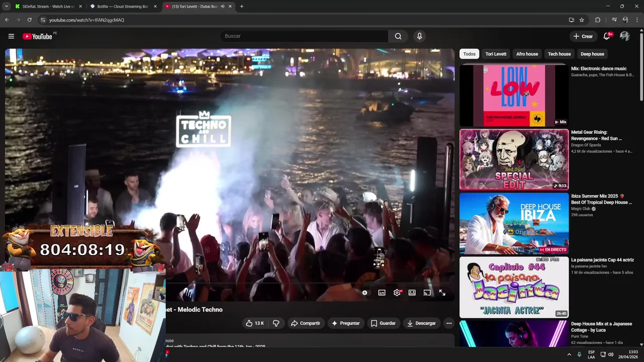Open Chrome three-dot menu
The image size is (644, 362).
click(x=636, y=20)
